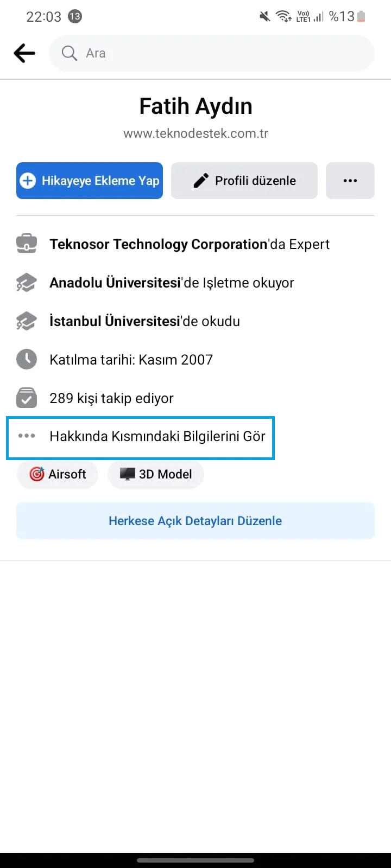This screenshot has width=391, height=868.
Task: Click the followers icon next to 289 kişi
Action: click(26, 398)
